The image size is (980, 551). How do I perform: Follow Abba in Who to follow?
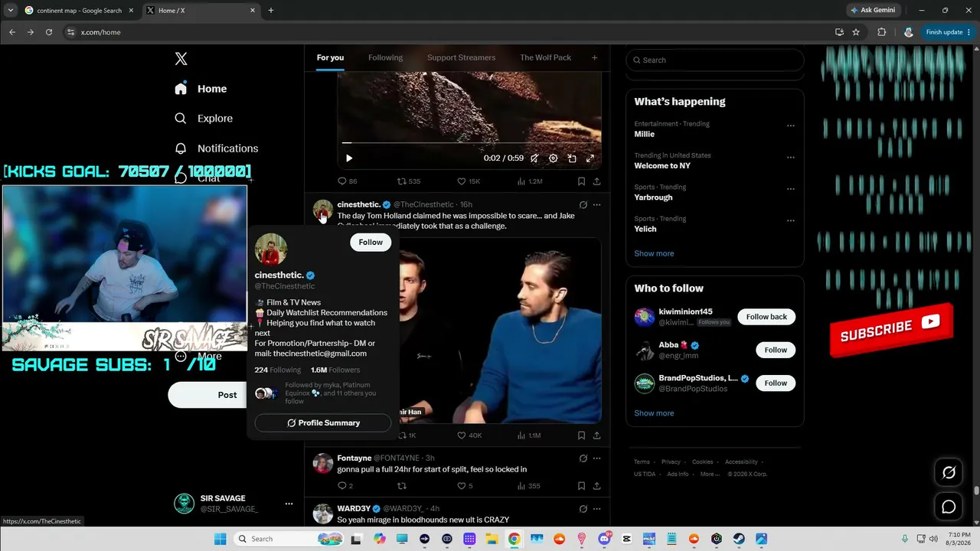click(776, 350)
